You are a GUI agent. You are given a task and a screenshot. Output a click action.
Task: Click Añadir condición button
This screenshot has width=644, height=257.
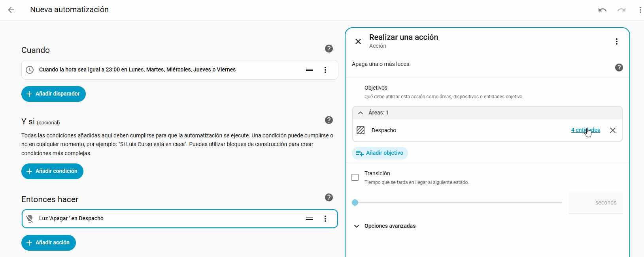tap(52, 171)
